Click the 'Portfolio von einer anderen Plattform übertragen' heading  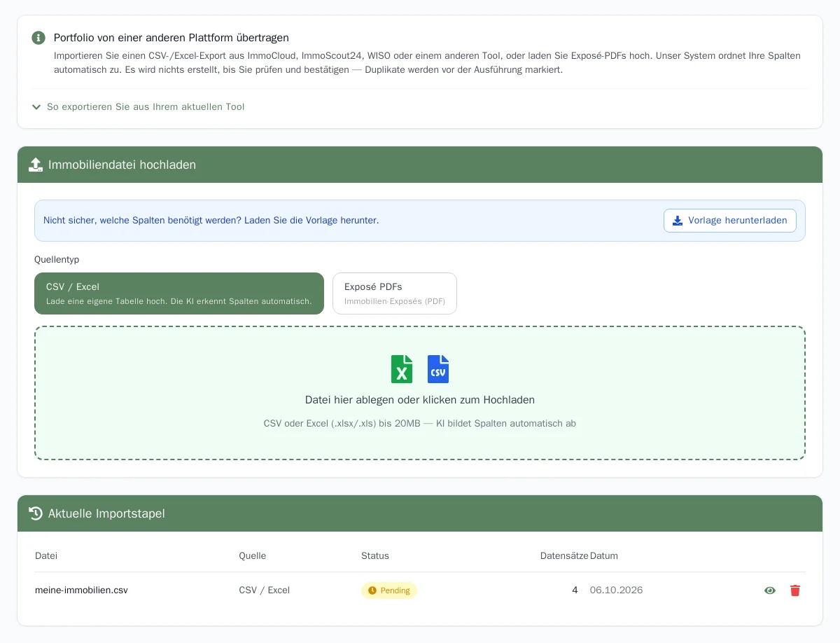click(171, 38)
